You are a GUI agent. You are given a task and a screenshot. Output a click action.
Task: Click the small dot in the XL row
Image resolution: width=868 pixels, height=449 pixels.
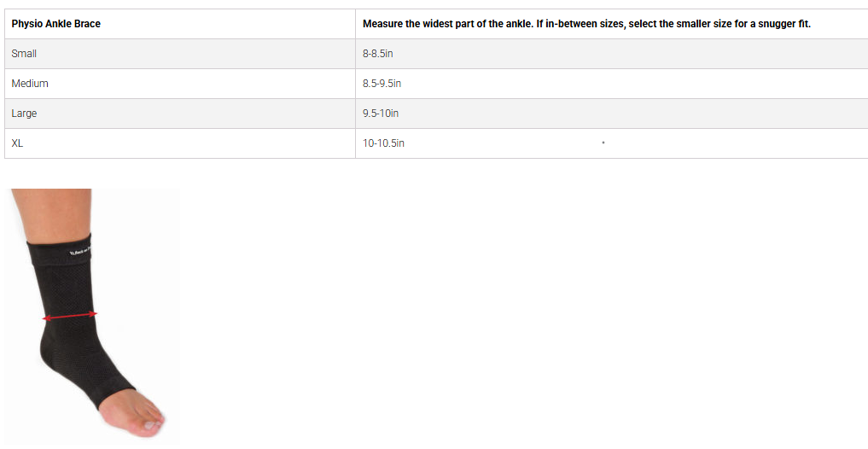coord(603,143)
